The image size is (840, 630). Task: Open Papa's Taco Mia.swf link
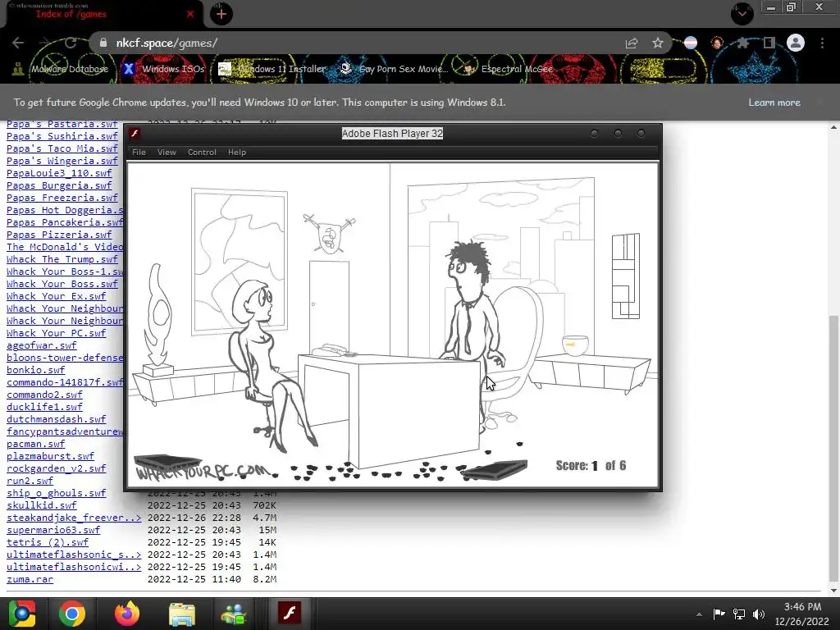(x=62, y=148)
